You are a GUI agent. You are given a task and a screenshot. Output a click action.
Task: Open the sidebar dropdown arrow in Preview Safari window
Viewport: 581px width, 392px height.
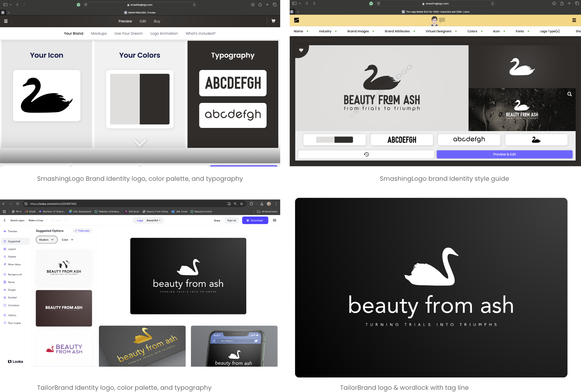pos(10,5)
